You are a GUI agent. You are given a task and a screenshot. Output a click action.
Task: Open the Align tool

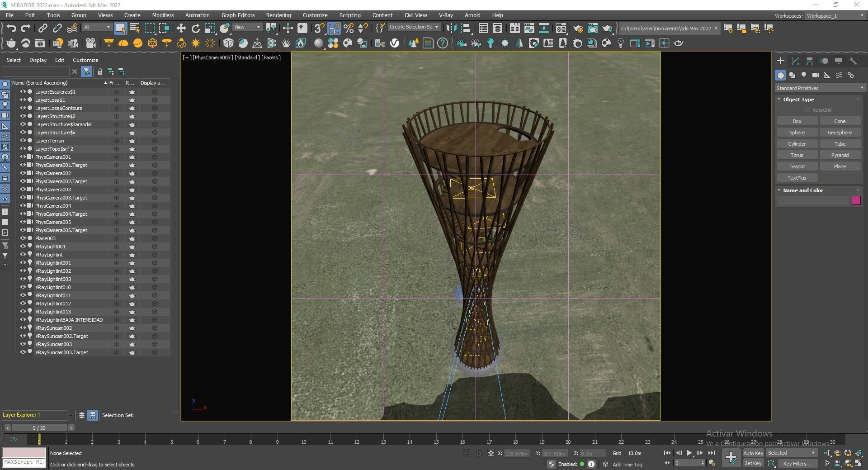[x=466, y=28]
